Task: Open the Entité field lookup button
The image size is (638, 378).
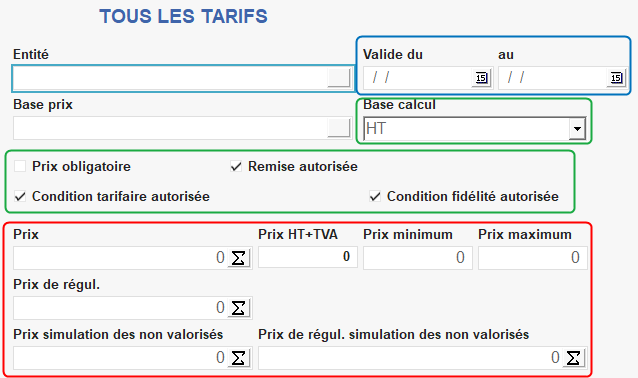Action: coord(339,78)
